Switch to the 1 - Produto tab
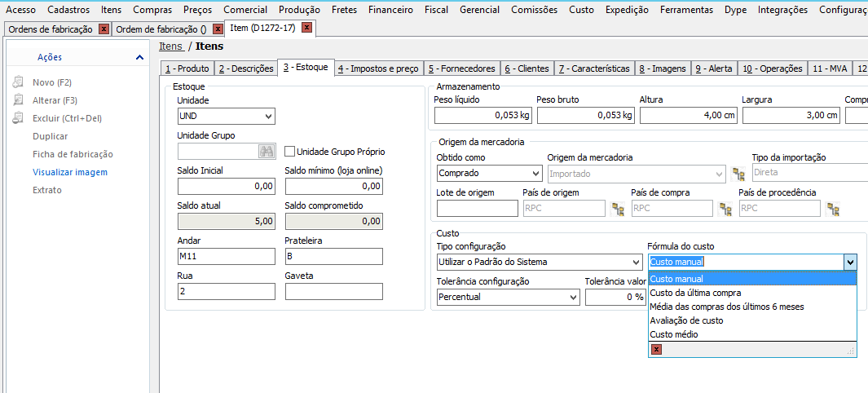The width and height of the screenshot is (868, 393). [187, 68]
